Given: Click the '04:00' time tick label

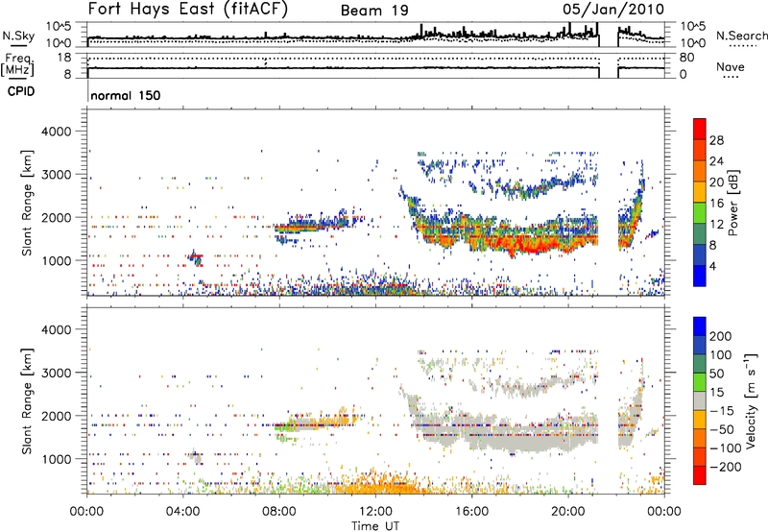Looking at the screenshot, I should (x=182, y=512).
